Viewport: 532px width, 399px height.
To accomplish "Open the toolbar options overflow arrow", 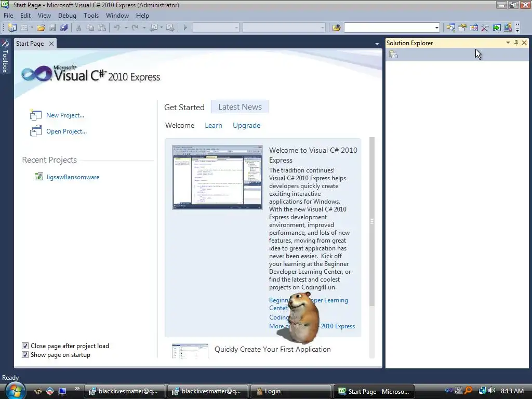I will pos(517,28).
